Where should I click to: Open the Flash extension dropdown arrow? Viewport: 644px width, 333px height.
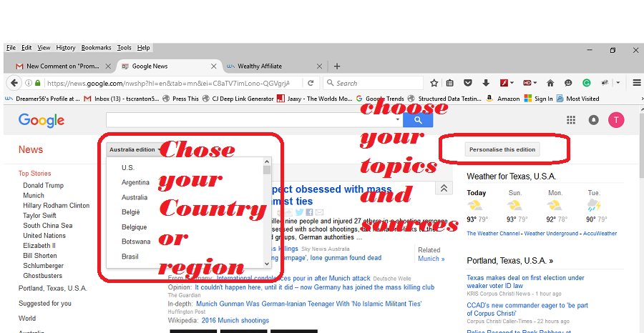pos(512,83)
